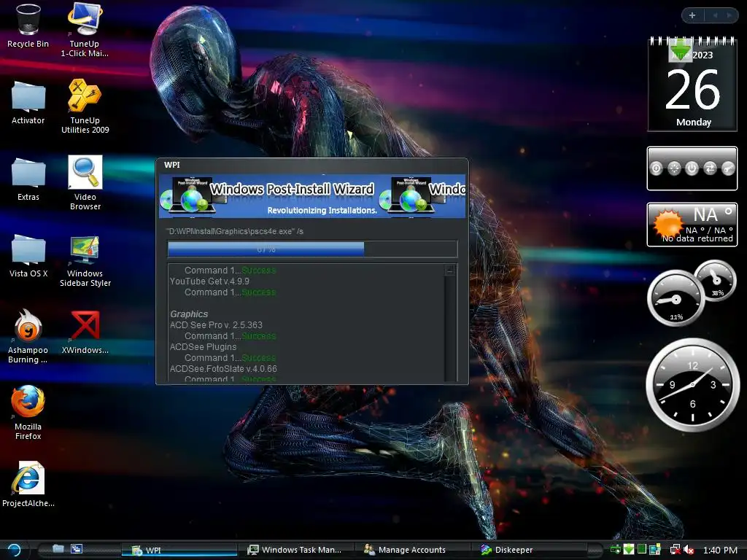This screenshot has height=560, width=747.
Task: Select 'YouTube Get v.4.9.9' log entry
Action: [x=209, y=281]
